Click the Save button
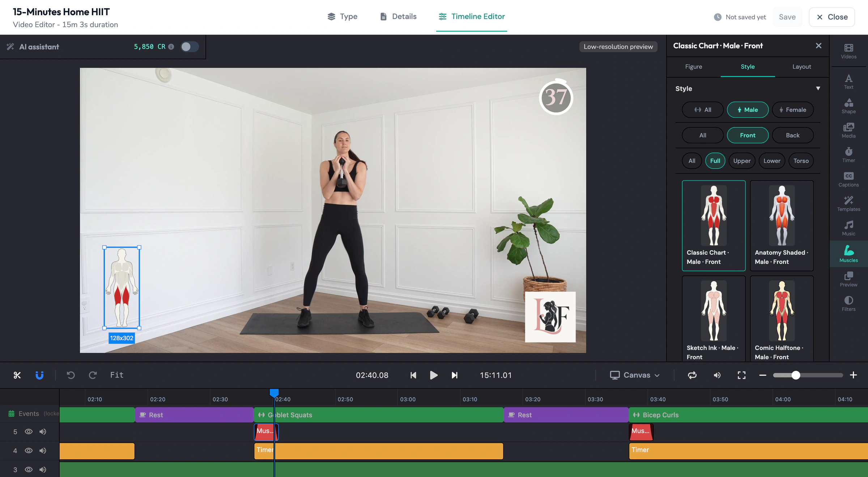868x477 pixels. [x=787, y=17]
